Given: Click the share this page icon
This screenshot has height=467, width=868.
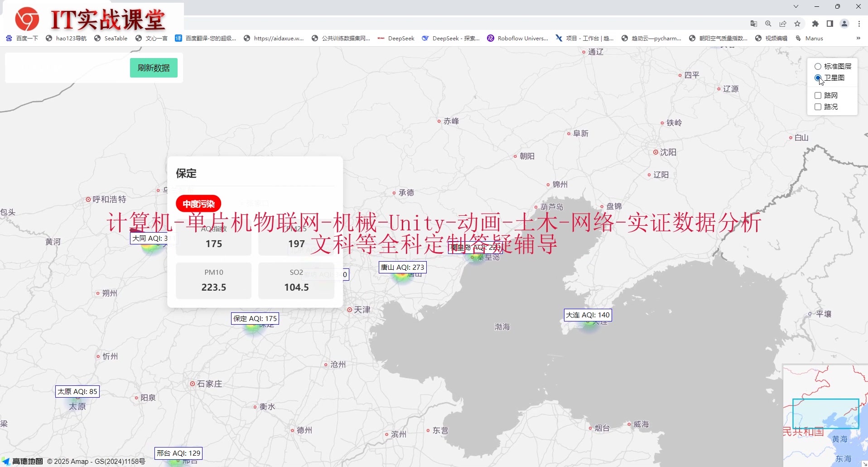Looking at the screenshot, I should click(783, 24).
